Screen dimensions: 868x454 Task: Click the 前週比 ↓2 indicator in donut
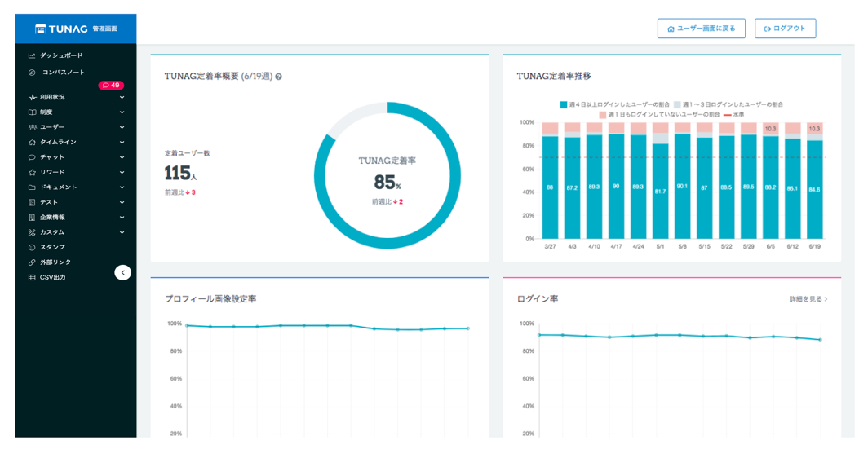click(387, 202)
